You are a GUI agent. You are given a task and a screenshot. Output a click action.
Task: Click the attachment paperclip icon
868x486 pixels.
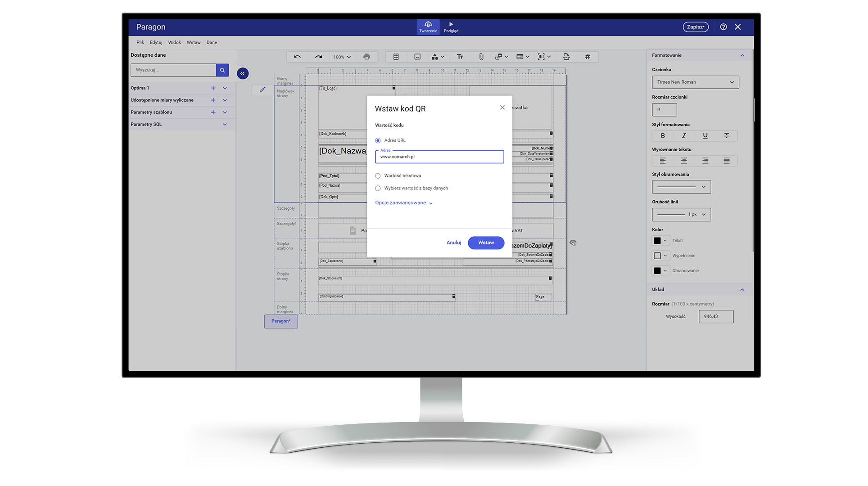point(481,57)
